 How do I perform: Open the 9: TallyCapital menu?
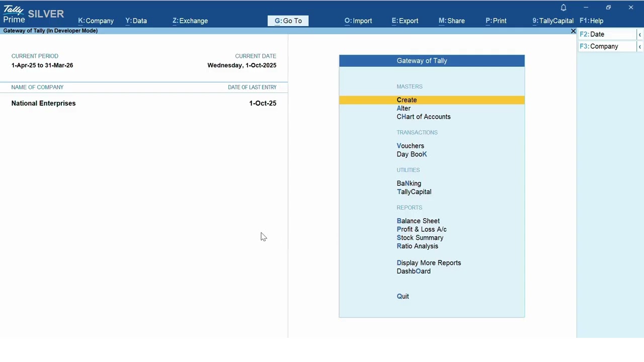click(552, 21)
